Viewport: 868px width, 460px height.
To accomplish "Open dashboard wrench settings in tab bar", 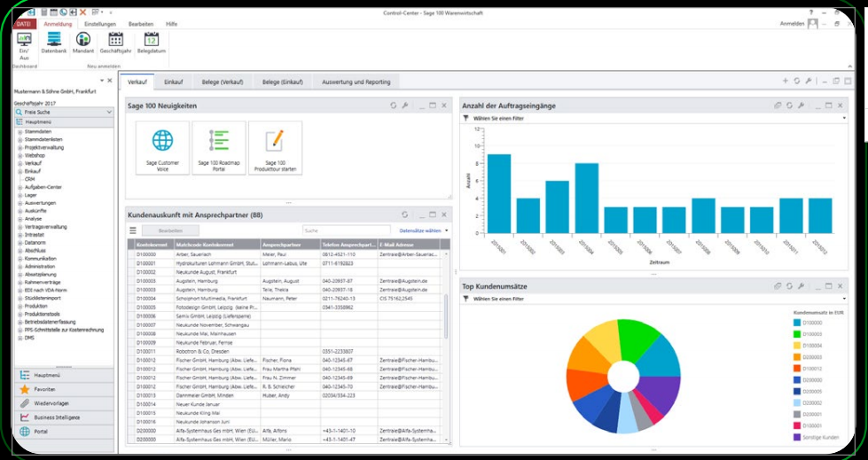I will 809,81.
